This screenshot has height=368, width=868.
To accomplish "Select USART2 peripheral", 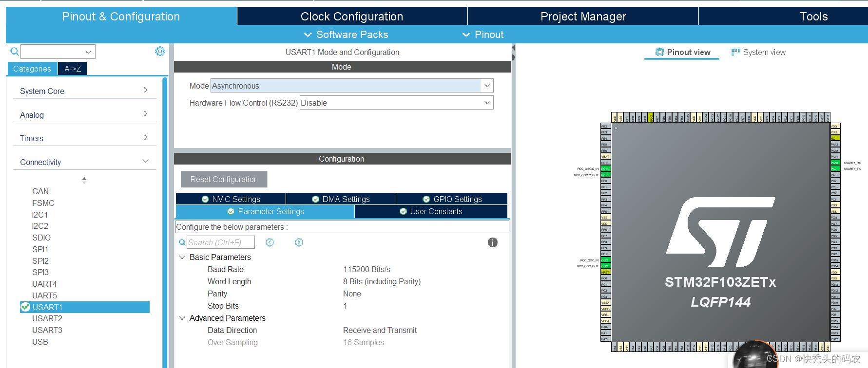I will click(x=47, y=318).
